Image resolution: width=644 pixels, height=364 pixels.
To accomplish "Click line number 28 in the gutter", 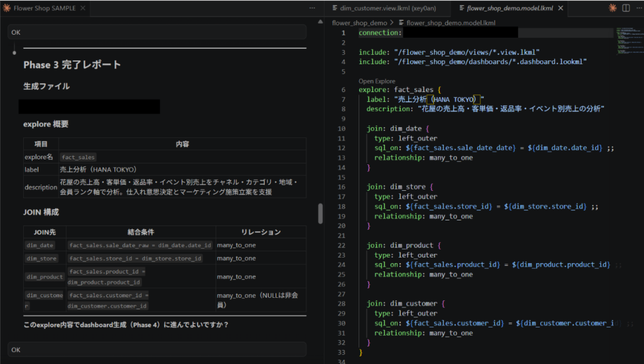I will (341, 304).
